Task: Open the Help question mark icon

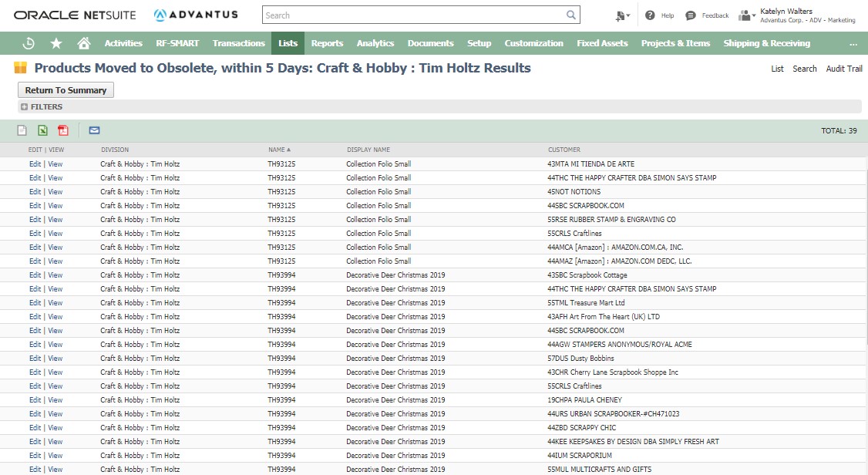Action: coord(650,15)
